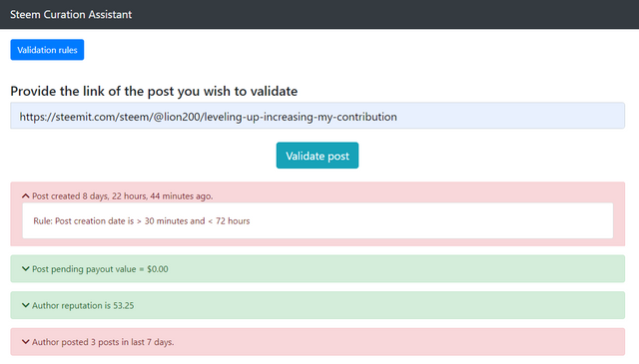Select text 'Post pending payout value = $0.00'
The height and width of the screenshot is (364, 639).
(x=100, y=269)
